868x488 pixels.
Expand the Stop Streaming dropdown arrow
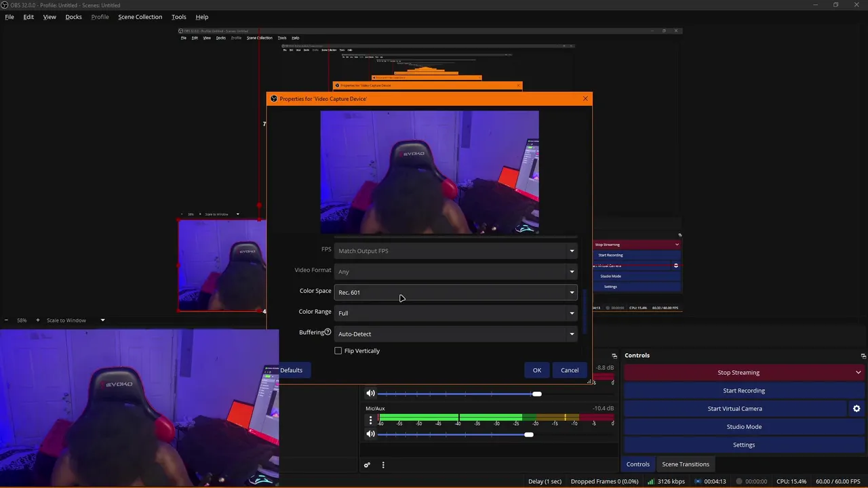(859, 372)
